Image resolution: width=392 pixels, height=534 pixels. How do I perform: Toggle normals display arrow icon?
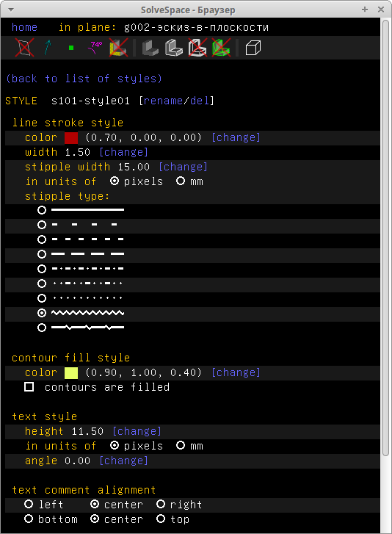coord(48,47)
